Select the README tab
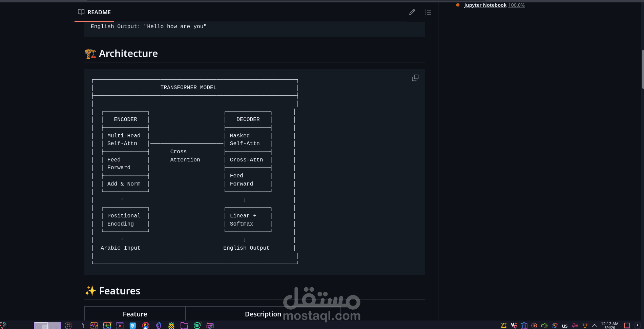 click(94, 12)
